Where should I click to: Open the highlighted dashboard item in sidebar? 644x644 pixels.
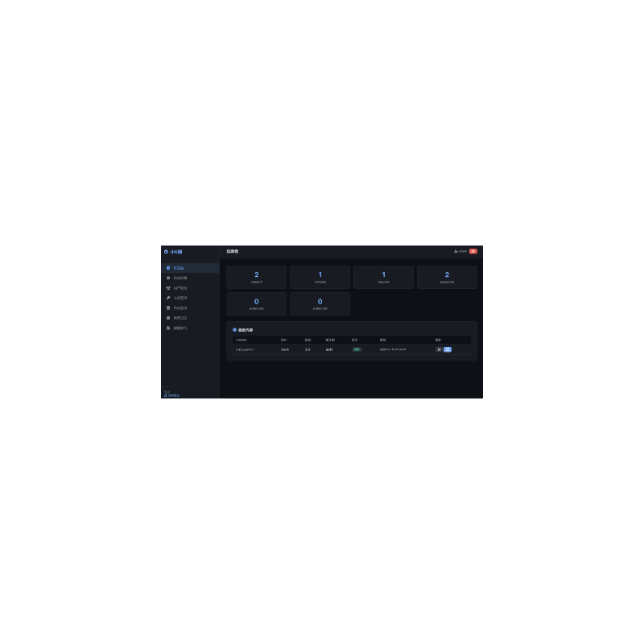coord(190,268)
